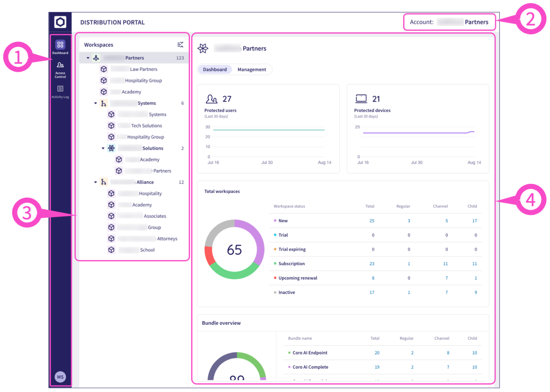The height and width of the screenshot is (392, 550).
Task: Click the Coro AI Complete bundle name
Action: (x=310, y=367)
